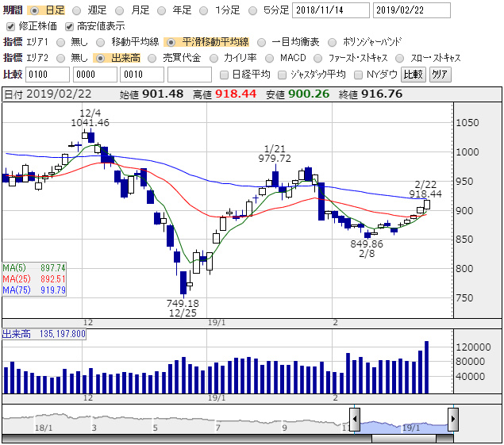The width and height of the screenshot is (504, 445).
Task: Click the 始値 901.48 value in header
Action: click(x=163, y=94)
